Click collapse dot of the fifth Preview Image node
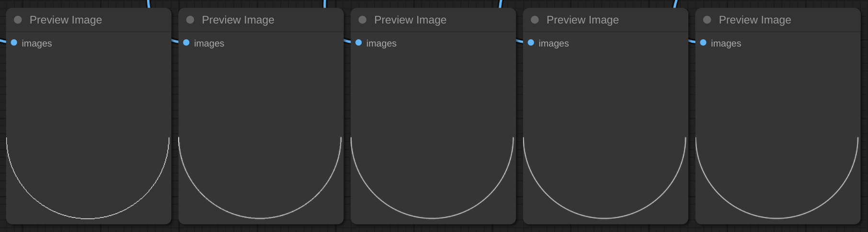The width and height of the screenshot is (868, 232). click(x=707, y=20)
